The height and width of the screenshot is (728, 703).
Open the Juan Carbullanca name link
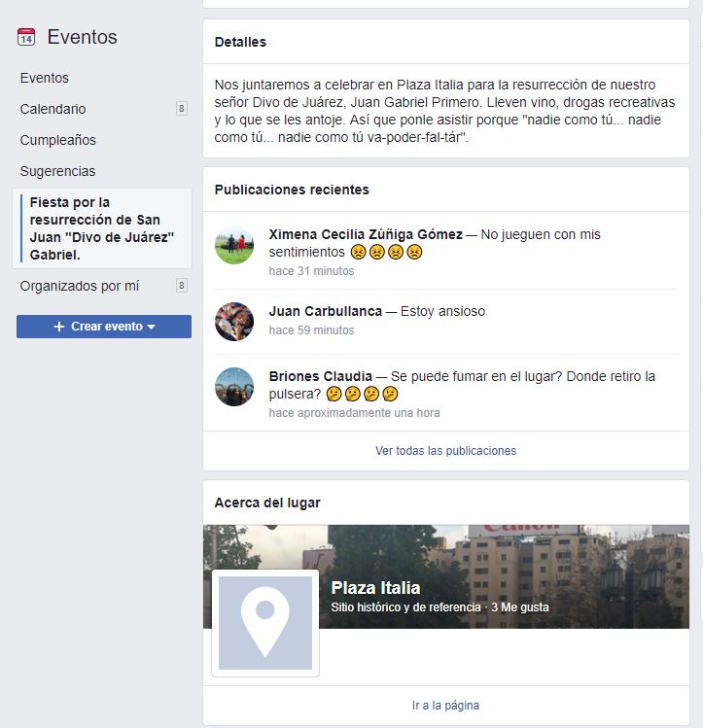coord(326,311)
